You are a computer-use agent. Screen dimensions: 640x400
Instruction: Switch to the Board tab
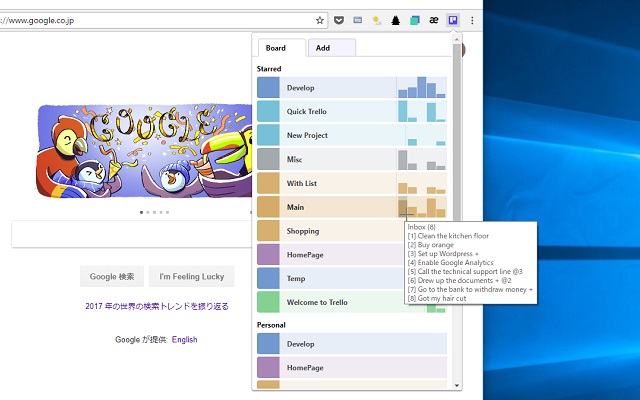click(x=276, y=48)
